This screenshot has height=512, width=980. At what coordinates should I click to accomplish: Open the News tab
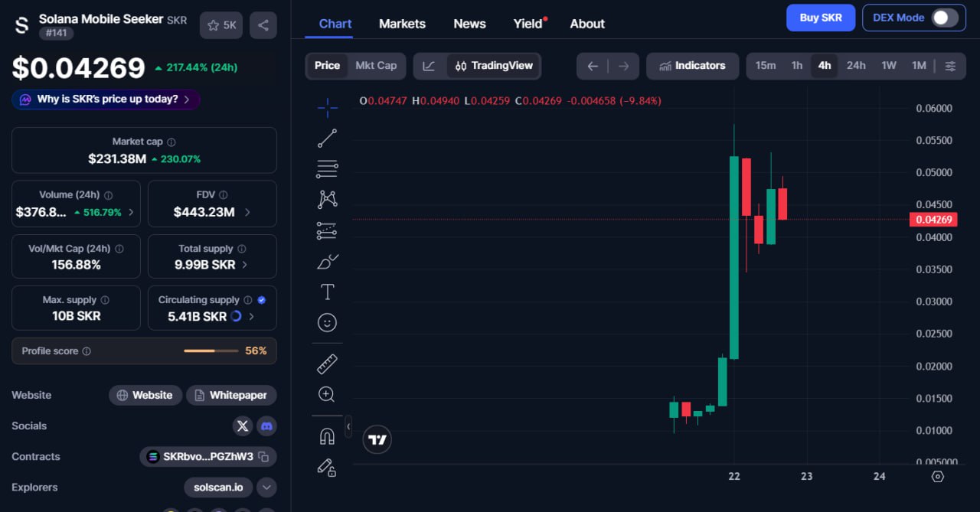(469, 24)
